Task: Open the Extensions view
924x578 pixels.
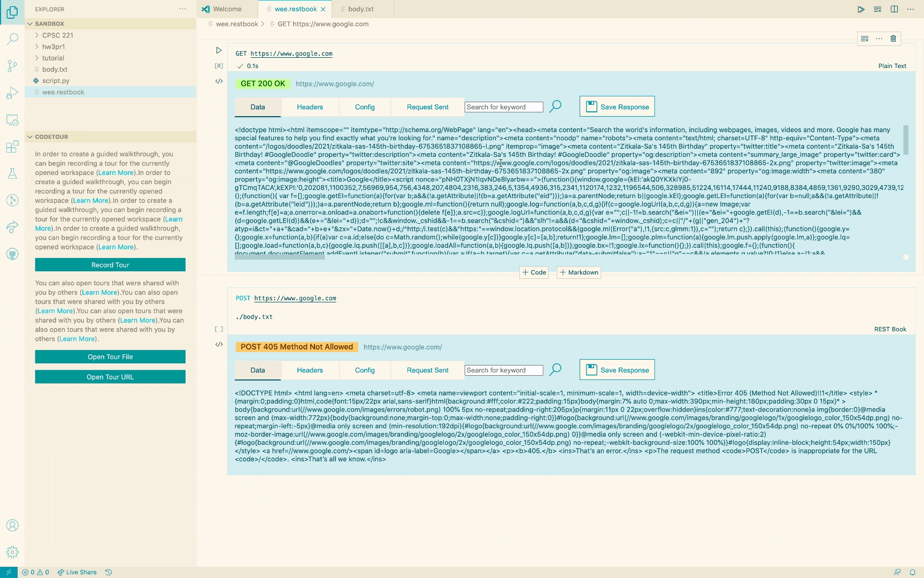Action: coord(12,147)
